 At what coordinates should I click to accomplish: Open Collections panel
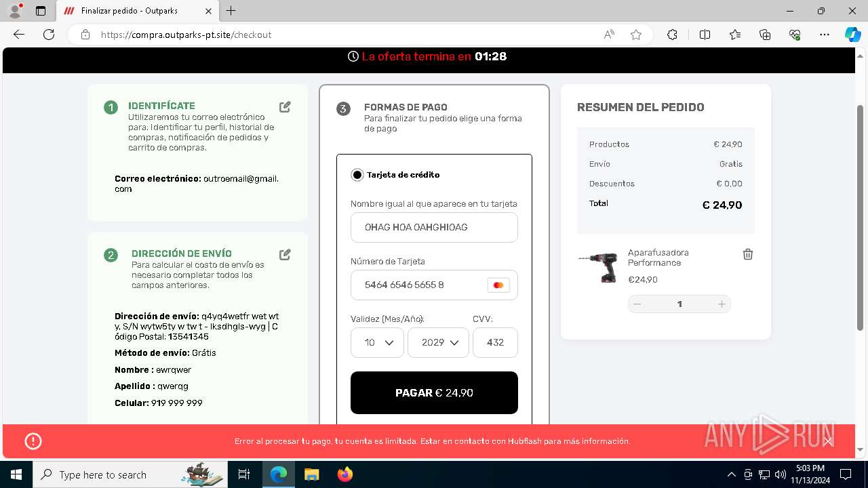tap(765, 35)
